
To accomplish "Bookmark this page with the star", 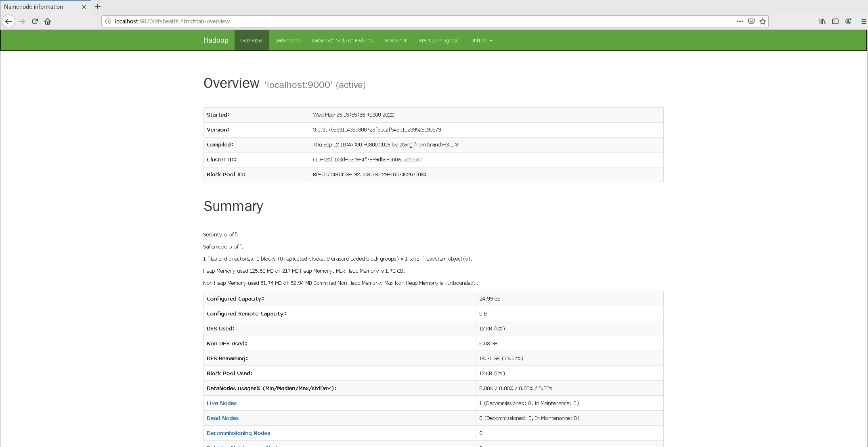I will click(763, 21).
